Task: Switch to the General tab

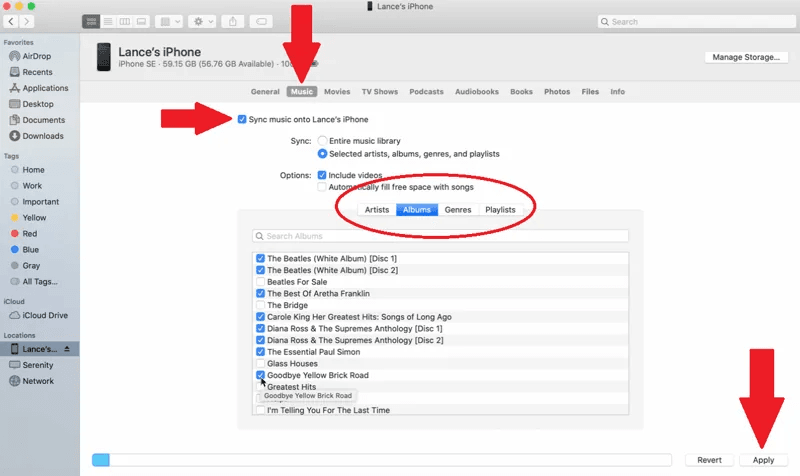Action: (x=265, y=92)
